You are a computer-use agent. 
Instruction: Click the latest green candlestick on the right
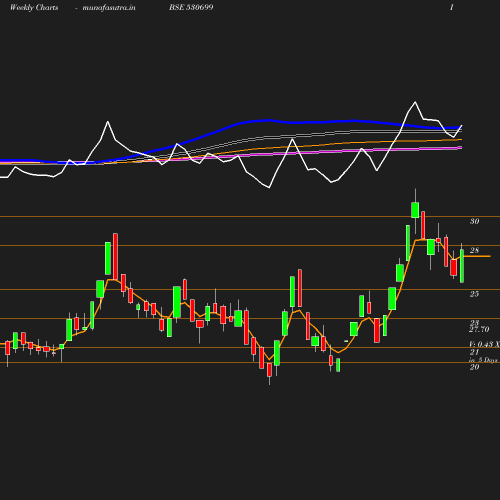point(462,266)
